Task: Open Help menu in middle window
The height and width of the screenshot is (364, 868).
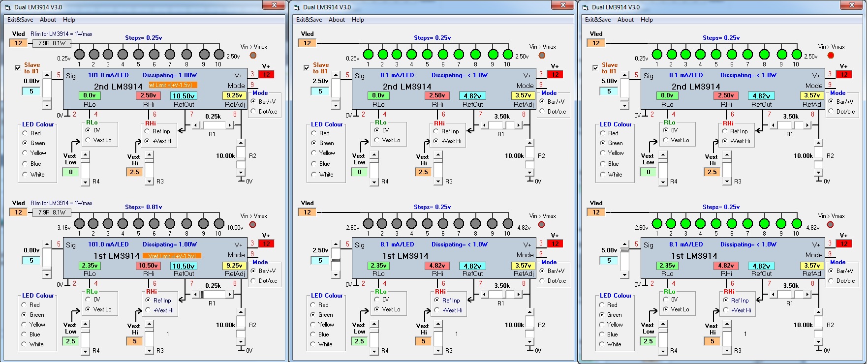Action: 358,20
